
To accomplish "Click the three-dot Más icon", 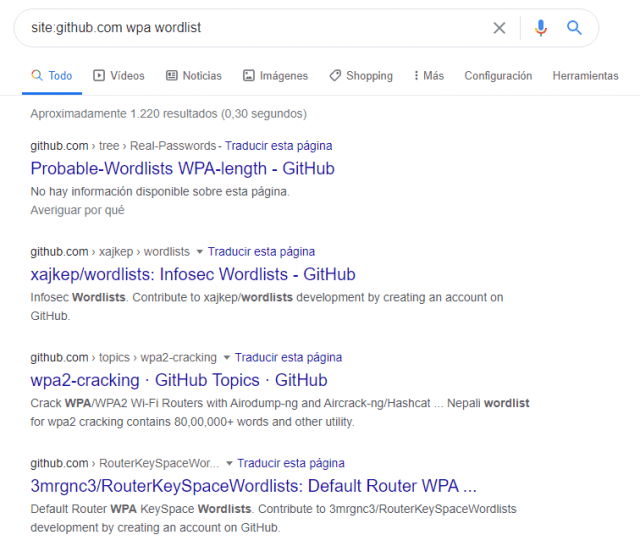I will tap(415, 76).
